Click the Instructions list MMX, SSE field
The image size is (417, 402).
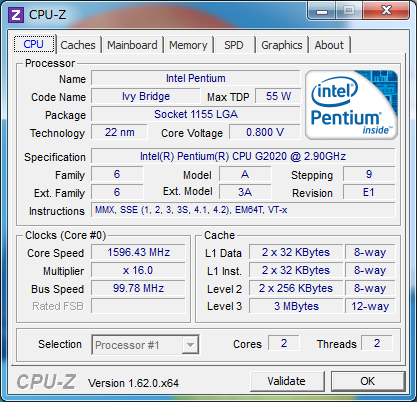coord(243,210)
